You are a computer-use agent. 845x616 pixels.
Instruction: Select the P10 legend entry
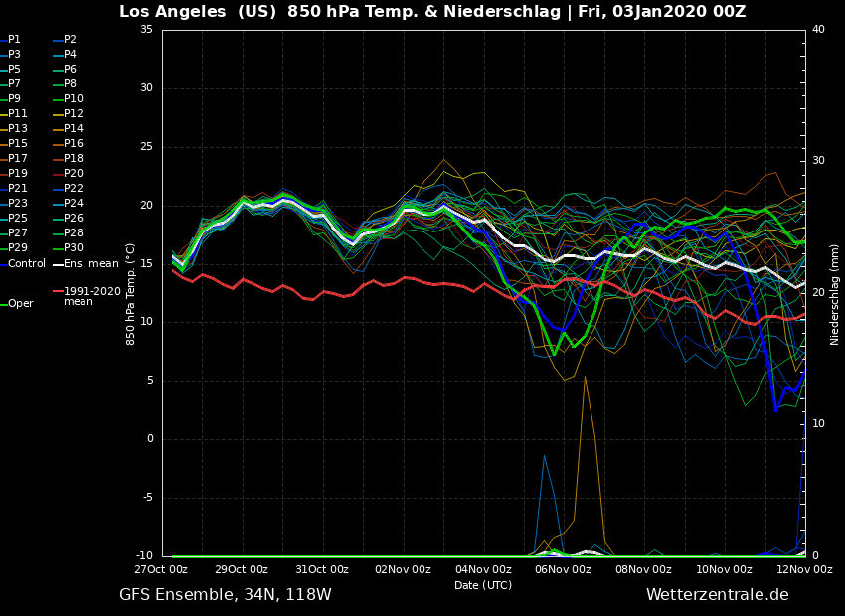tap(73, 99)
